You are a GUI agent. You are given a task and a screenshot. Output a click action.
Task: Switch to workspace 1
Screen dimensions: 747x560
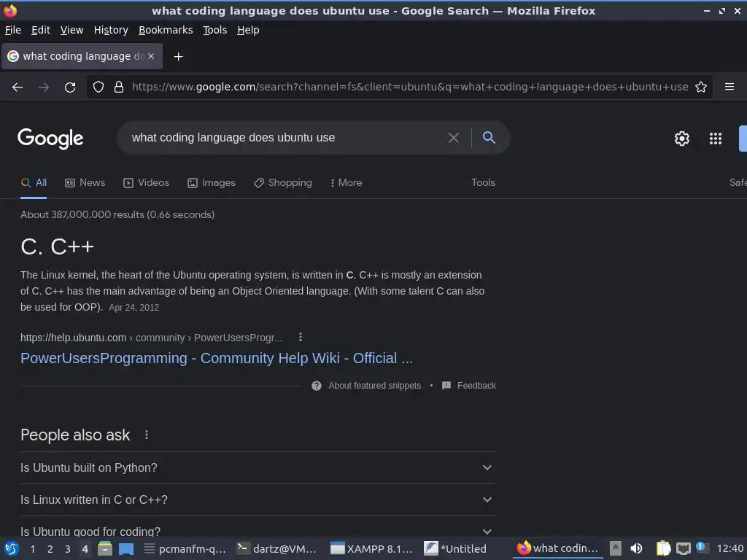(x=32, y=549)
